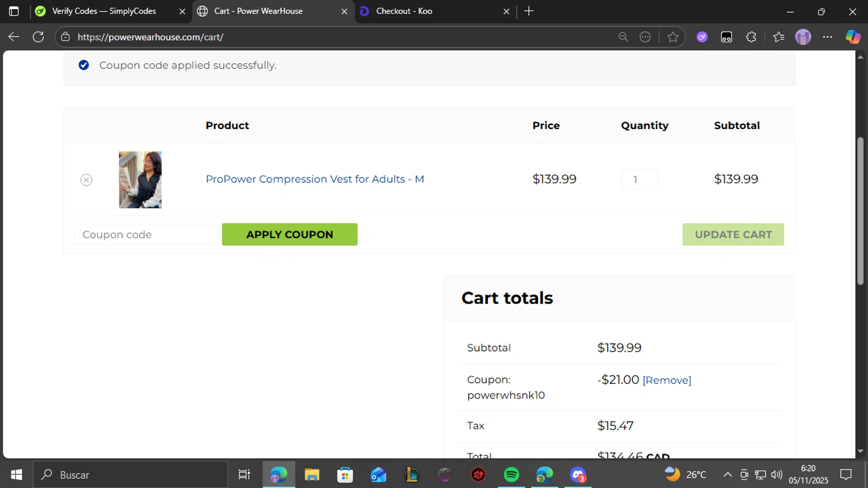Remove the ProPower Compression Vest from cart
Viewport: 868px width, 488px height.
[86, 180]
